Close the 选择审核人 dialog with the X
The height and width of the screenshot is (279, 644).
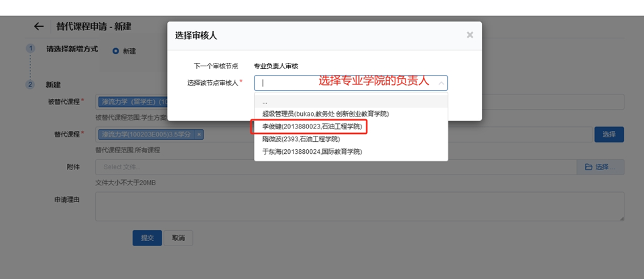(470, 35)
